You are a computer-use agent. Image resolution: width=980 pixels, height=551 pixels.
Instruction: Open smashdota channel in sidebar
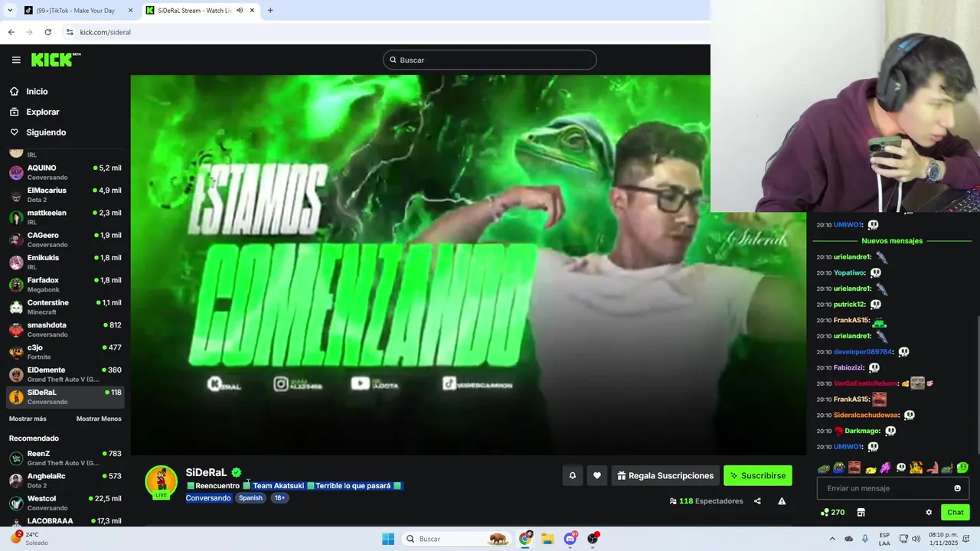[65, 329]
